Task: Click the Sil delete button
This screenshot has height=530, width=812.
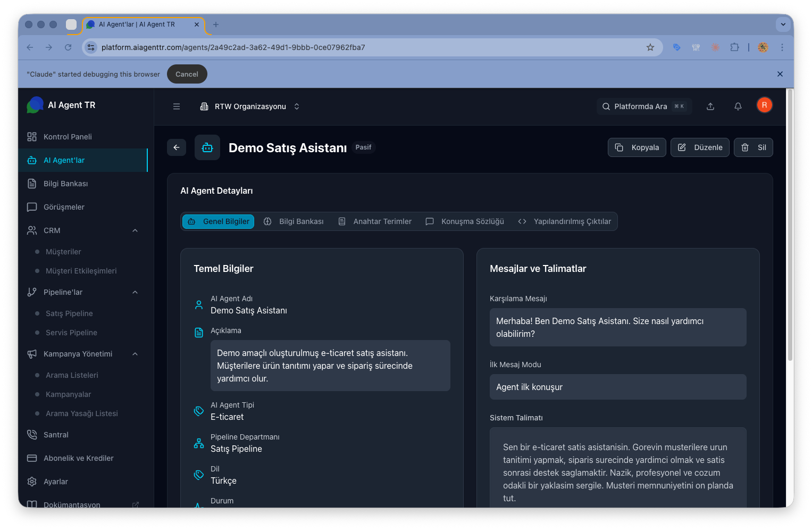Action: click(x=754, y=147)
